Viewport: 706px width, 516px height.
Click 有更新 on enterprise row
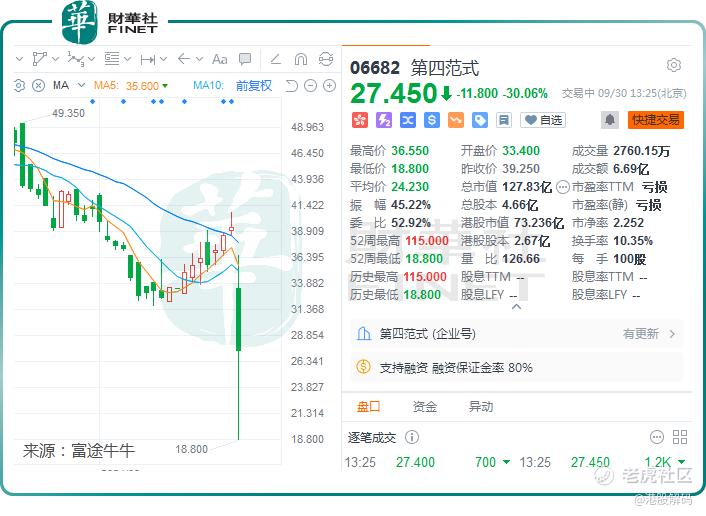coord(640,334)
